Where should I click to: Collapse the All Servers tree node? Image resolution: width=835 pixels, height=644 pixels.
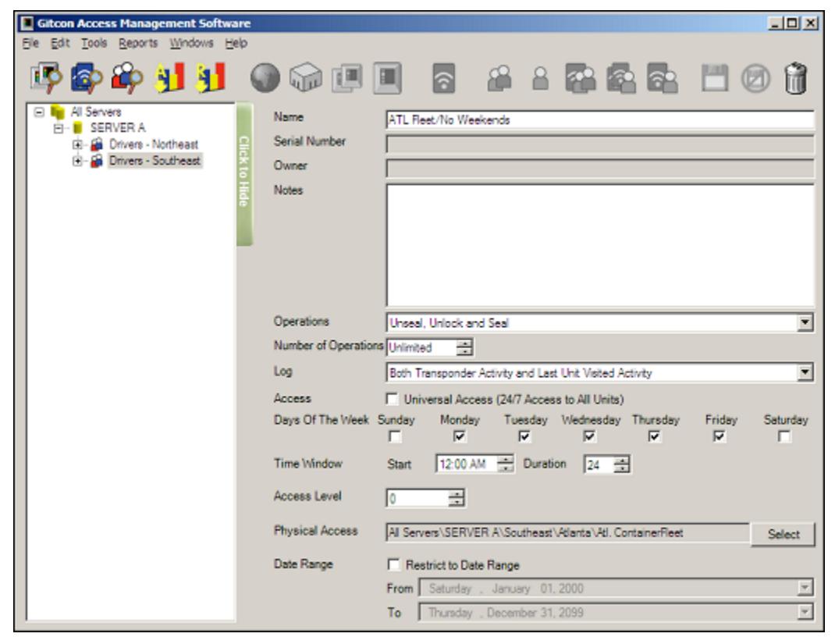pos(39,112)
